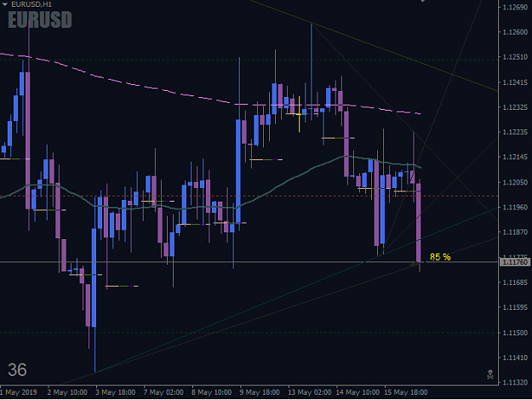Screen dimensions: 532x400
Task: Click the 1.12325 price scale label
Action: tap(515, 107)
